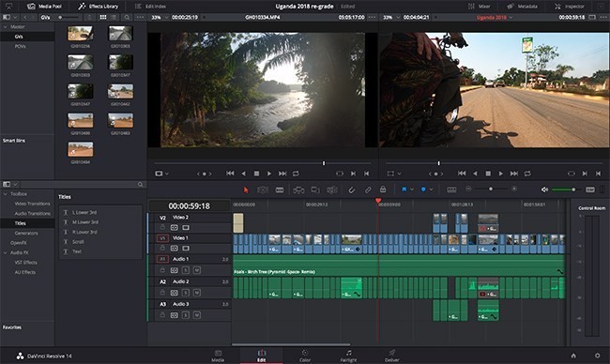Click Mark In icon in the source viewer
610x364 pixels.
point(353,174)
